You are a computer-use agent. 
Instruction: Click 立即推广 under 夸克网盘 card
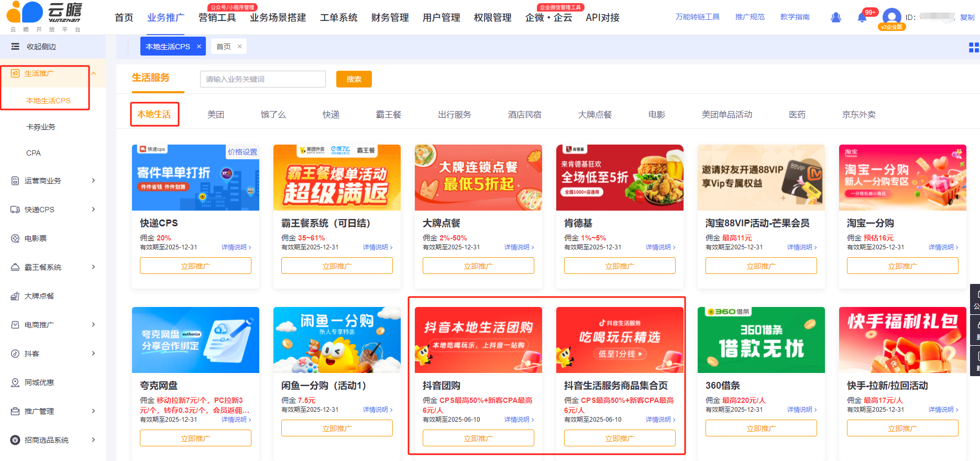[195, 438]
